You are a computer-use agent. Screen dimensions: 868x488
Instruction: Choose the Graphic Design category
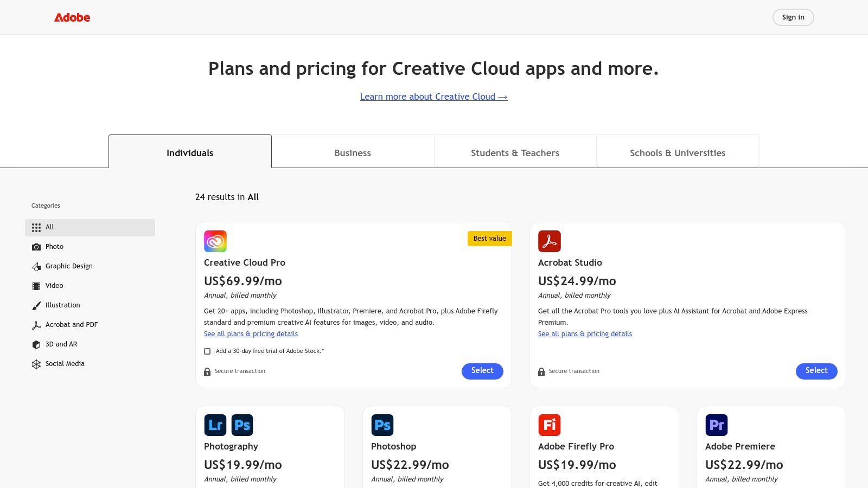69,266
